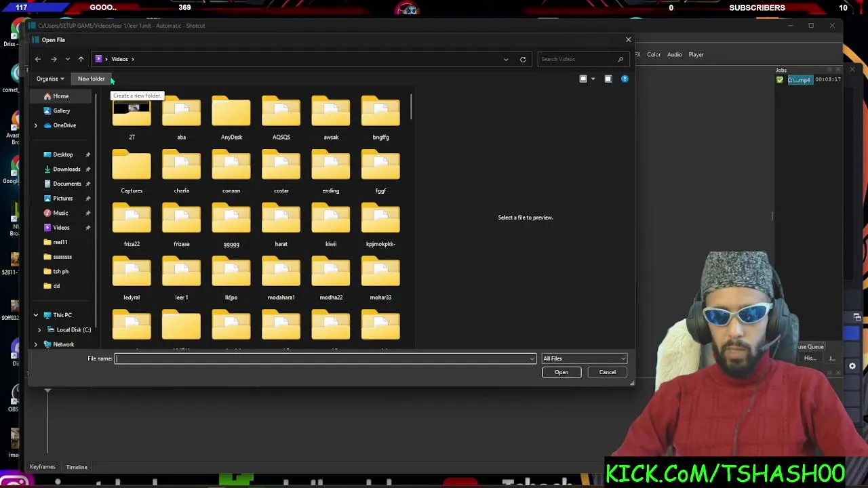Create a New folder
Screen dimensions: 868x488
(x=92, y=79)
